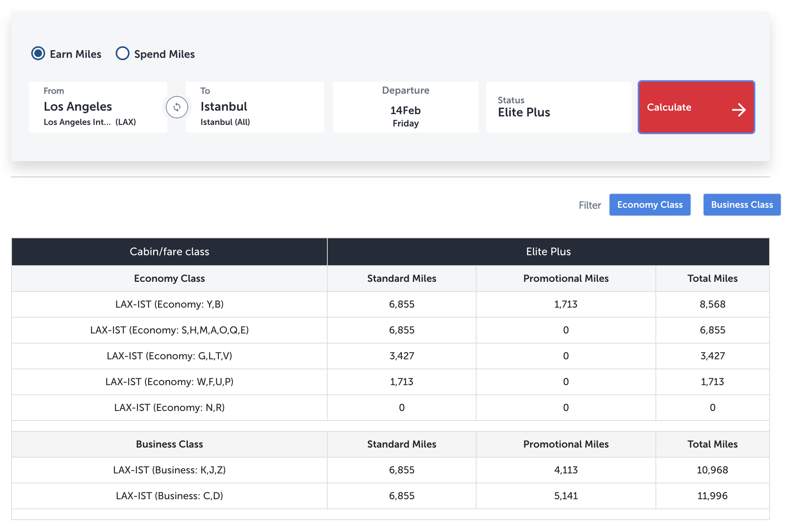
Task: Click the Economy Class section header cell
Action: coord(169,278)
